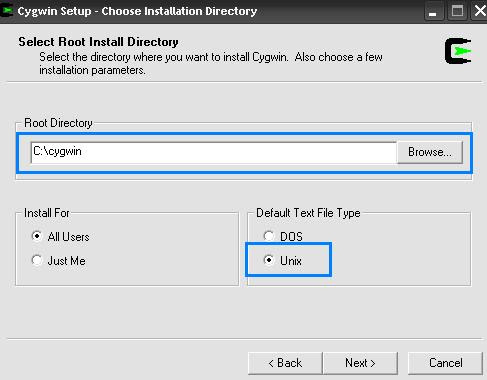Viewport: 487px width, 380px height.
Task: Click the 'Default Text File Type' label
Action: [308, 213]
